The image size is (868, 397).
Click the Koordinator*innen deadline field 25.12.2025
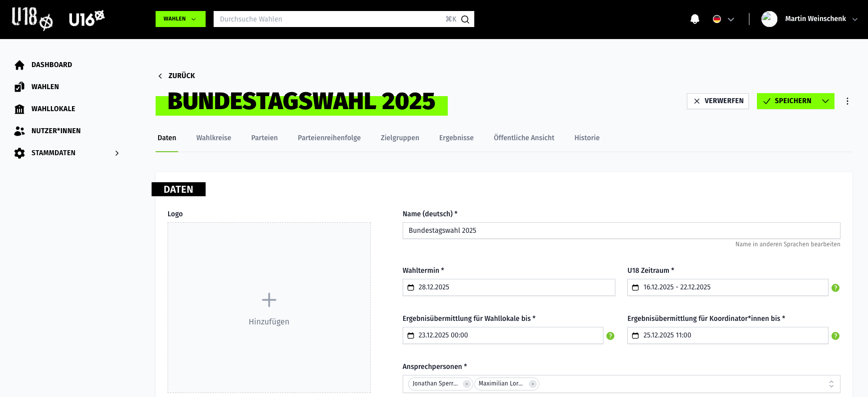(x=727, y=335)
